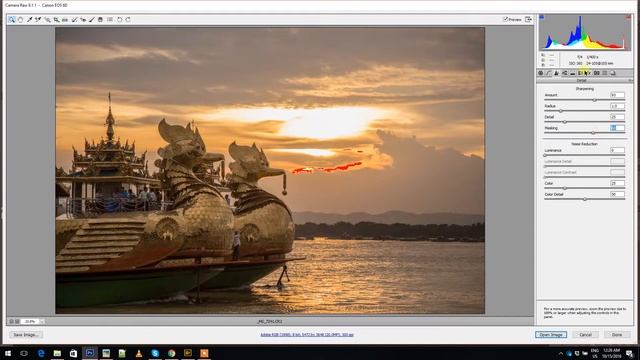Toggle full screen mode icon
This screenshot has width=640, height=360.
(x=528, y=20)
